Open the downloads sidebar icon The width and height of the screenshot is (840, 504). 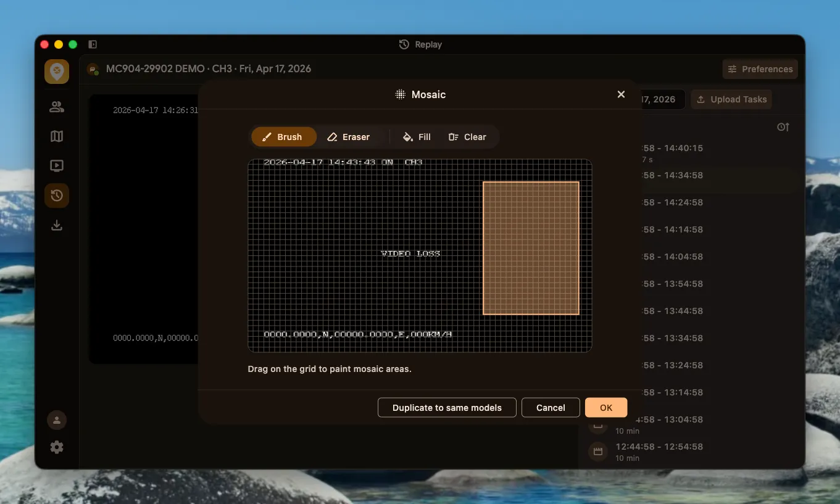[x=57, y=225]
